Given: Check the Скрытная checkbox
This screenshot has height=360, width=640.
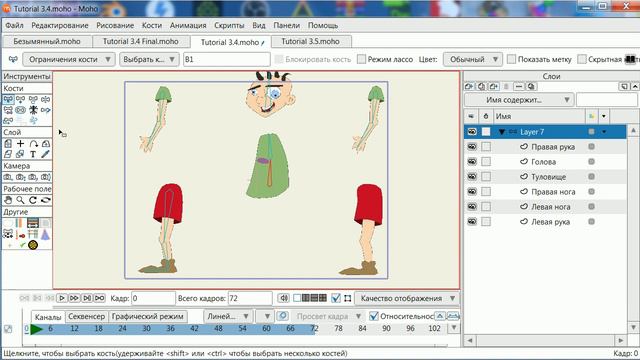Looking at the screenshot, I should pyautogui.click(x=582, y=59).
